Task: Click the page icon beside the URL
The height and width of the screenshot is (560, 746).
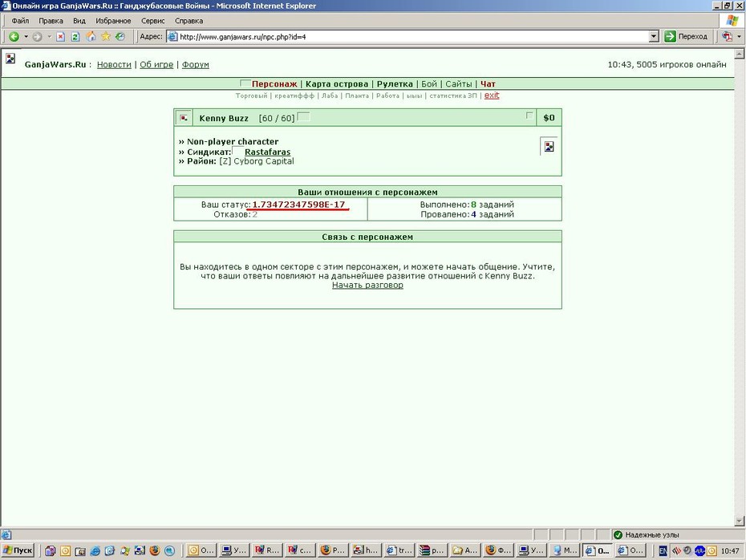Action: tap(172, 37)
